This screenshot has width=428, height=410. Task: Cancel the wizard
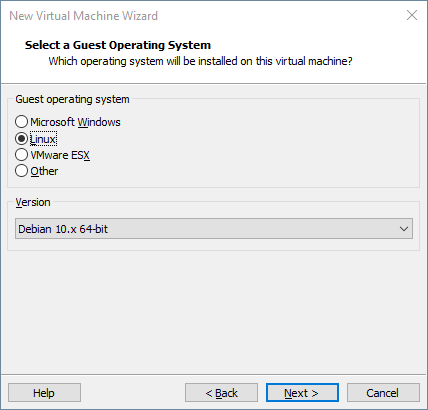(x=383, y=393)
